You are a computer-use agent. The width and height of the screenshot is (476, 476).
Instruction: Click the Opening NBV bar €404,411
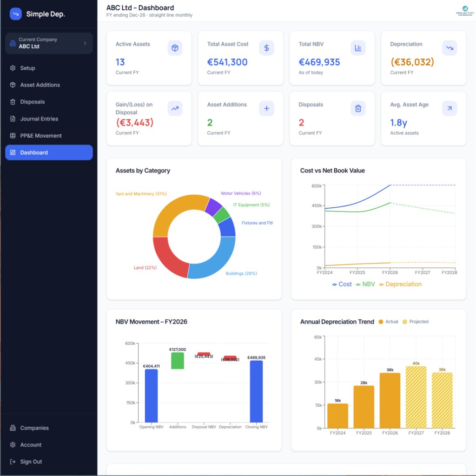(x=151, y=396)
